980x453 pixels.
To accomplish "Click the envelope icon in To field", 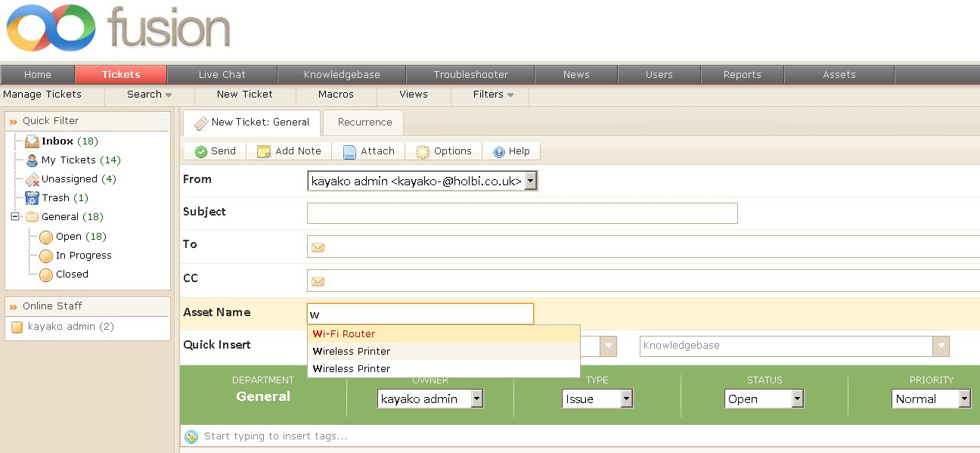I will (318, 247).
